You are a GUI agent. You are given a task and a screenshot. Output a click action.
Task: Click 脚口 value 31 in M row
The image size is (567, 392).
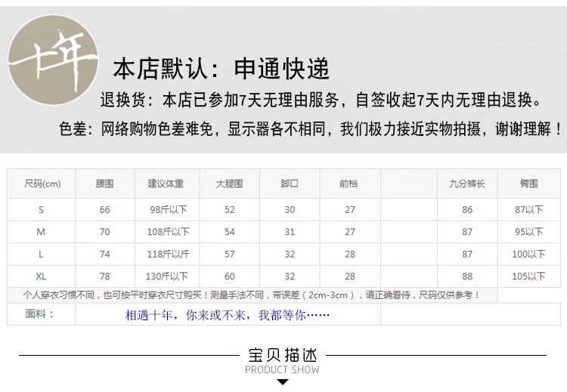coord(290,232)
